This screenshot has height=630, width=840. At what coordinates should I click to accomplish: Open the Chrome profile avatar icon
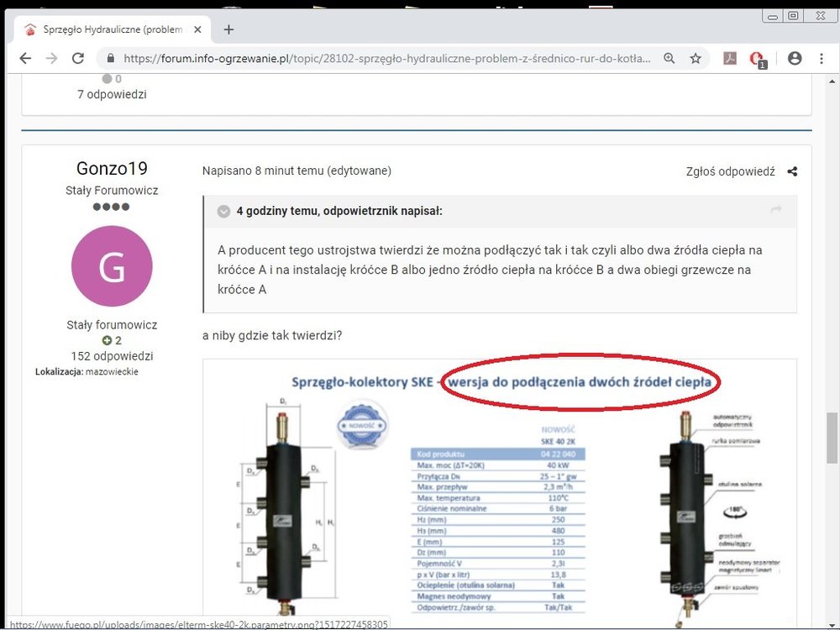tap(795, 58)
